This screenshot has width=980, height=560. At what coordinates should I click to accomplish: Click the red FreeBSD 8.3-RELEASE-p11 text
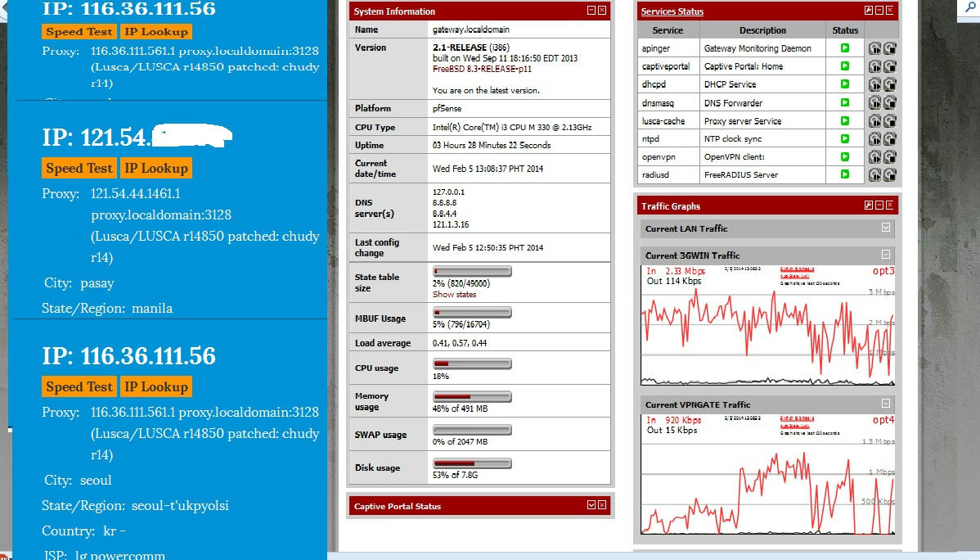tap(482, 69)
